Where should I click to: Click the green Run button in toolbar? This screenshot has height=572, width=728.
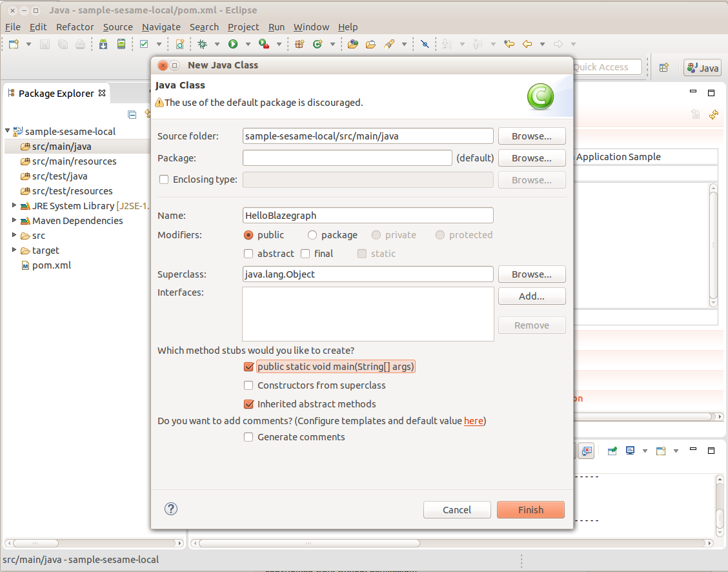pyautogui.click(x=233, y=45)
